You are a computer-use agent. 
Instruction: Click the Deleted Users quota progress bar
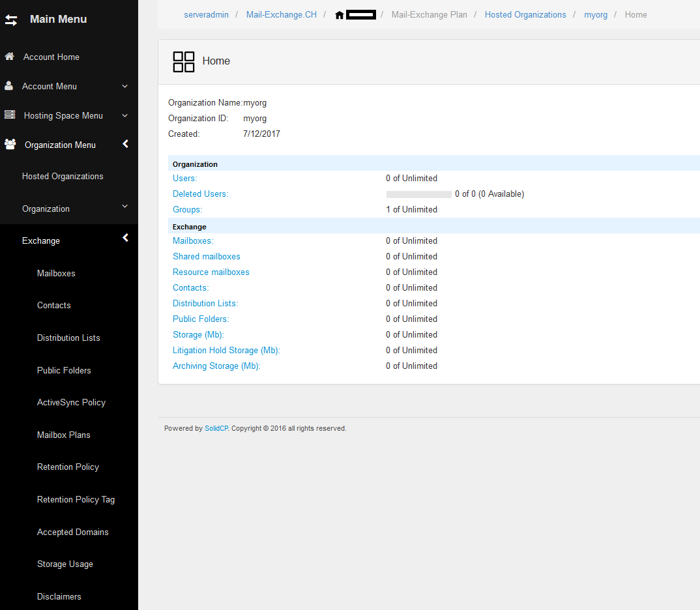point(418,194)
